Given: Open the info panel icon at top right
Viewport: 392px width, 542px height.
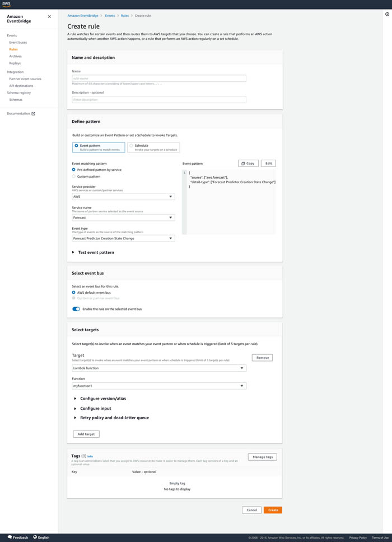Looking at the screenshot, I should tap(387, 14).
